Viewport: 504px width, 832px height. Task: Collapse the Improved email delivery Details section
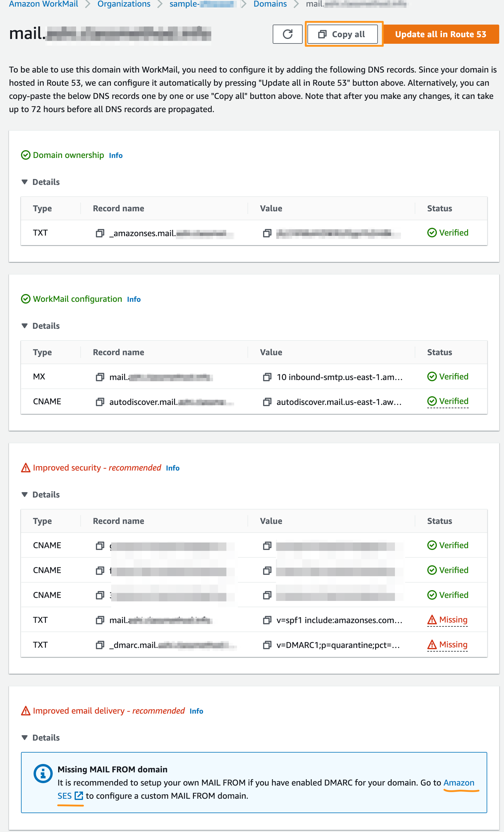point(25,738)
